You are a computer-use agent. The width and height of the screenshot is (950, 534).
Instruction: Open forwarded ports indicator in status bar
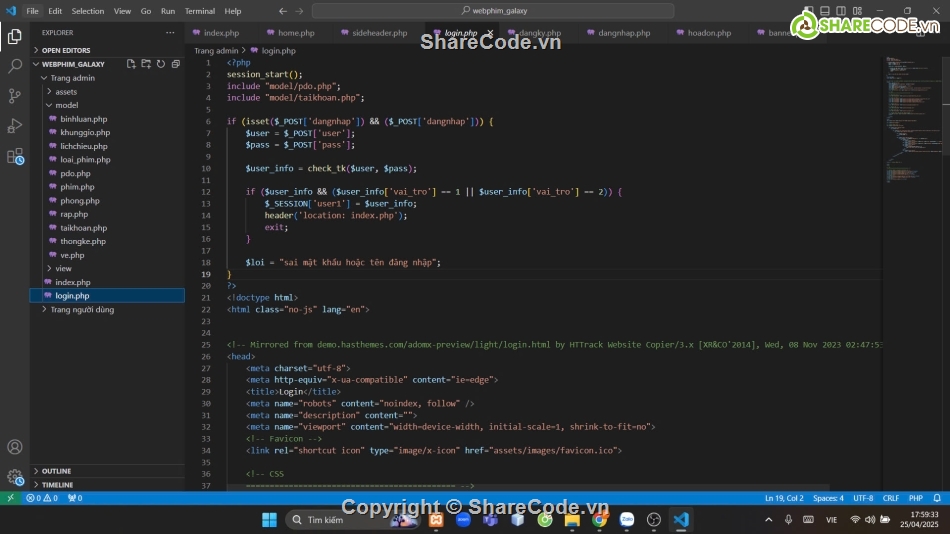point(75,498)
